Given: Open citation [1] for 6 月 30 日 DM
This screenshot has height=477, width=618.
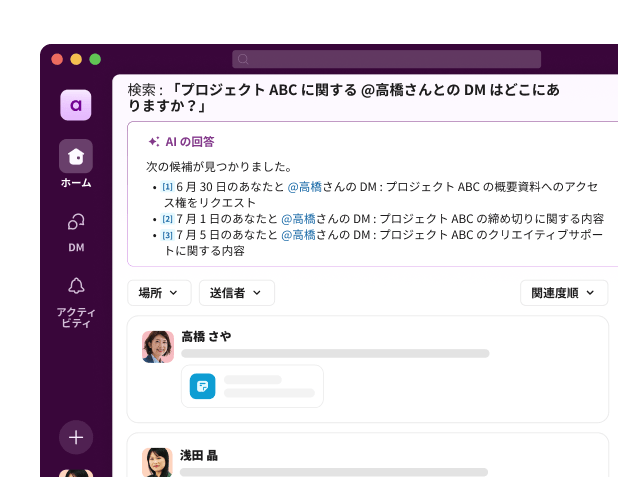Looking at the screenshot, I should point(168,187).
